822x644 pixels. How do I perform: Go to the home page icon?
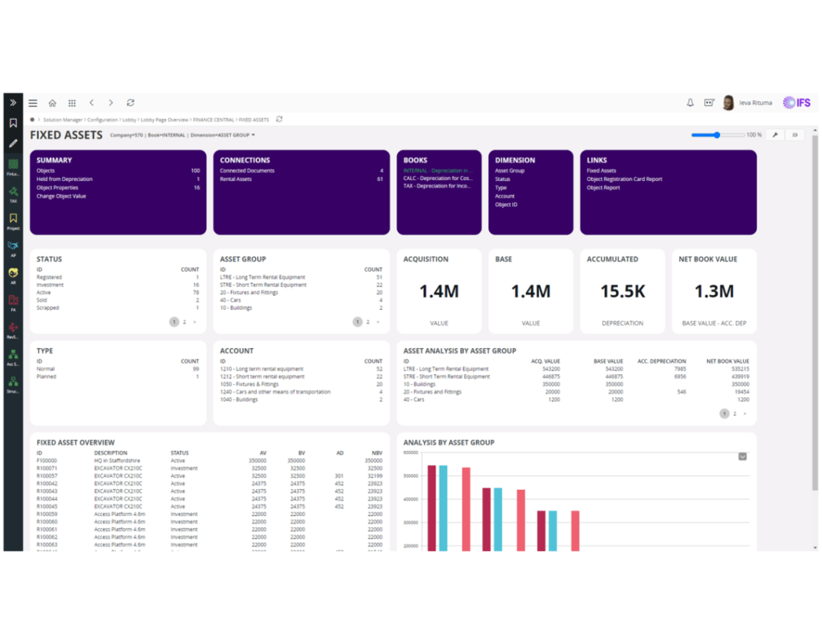pos(52,103)
